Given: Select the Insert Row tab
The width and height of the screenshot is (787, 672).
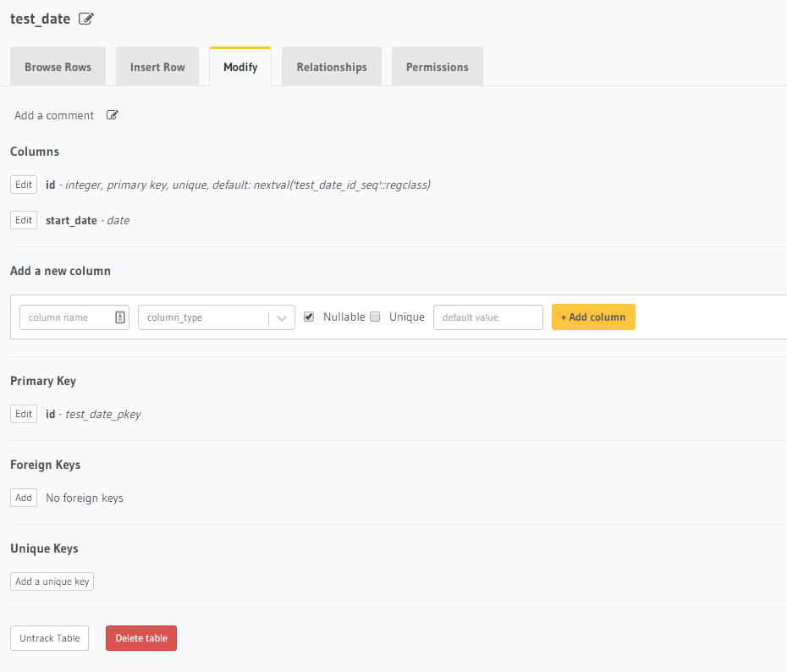Looking at the screenshot, I should coord(157,66).
